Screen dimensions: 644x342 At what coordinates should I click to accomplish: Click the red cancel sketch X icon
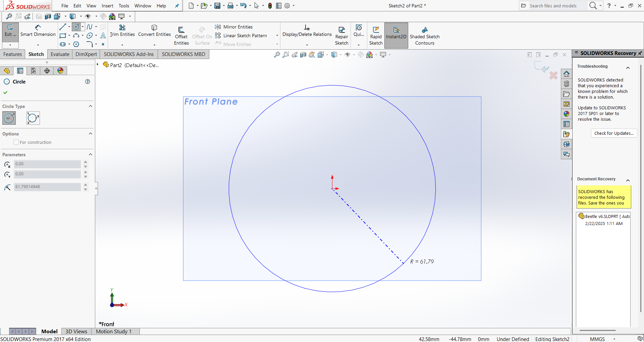(553, 75)
